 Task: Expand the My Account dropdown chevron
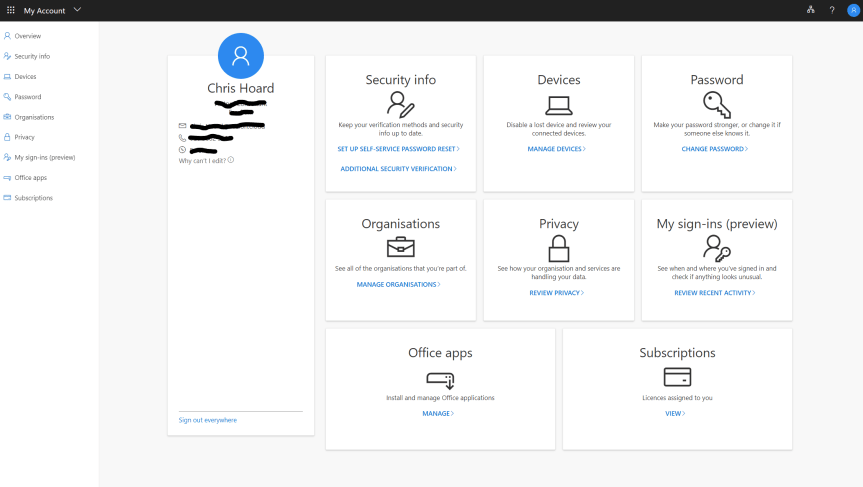(x=78, y=10)
